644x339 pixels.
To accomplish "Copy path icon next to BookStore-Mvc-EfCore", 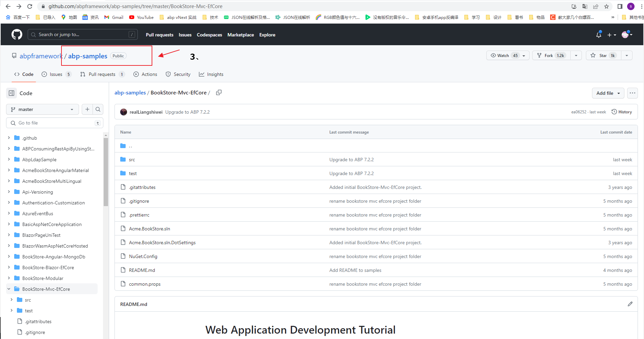I will point(219,92).
